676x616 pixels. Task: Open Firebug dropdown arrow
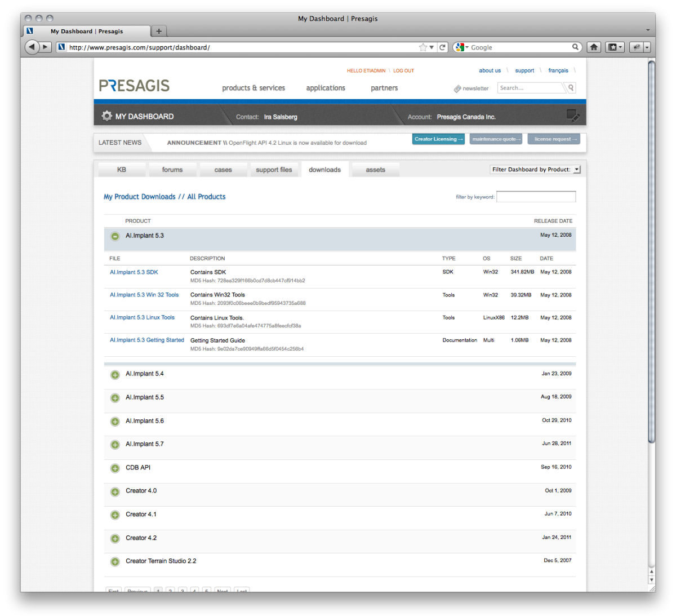coord(647,47)
